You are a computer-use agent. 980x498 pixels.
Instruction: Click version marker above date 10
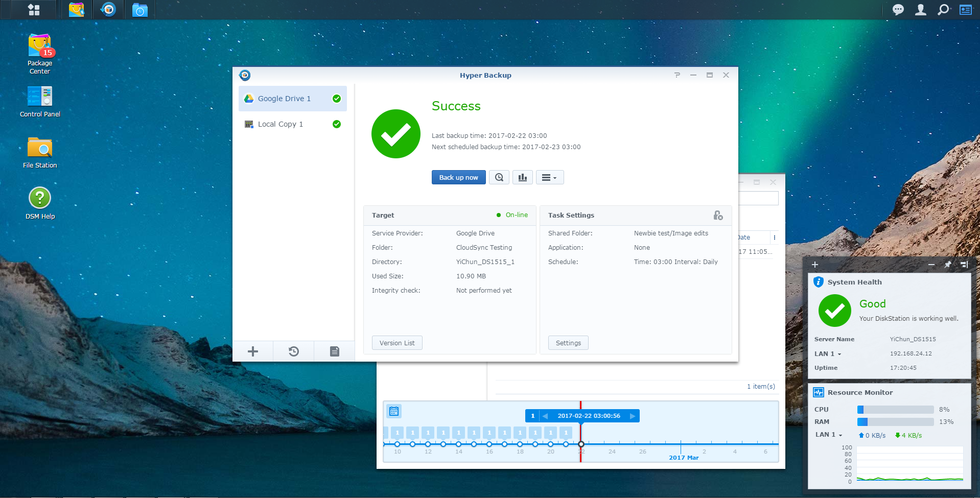pos(397,433)
